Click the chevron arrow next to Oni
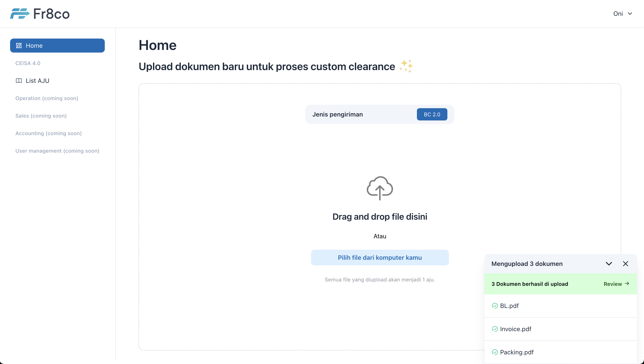This screenshot has height=364, width=644. pos(630,14)
